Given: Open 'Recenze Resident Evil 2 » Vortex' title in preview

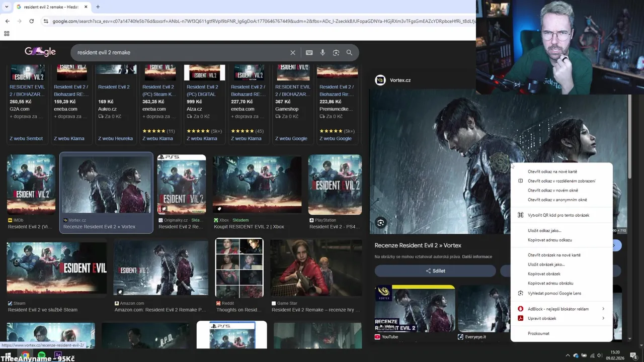Looking at the screenshot, I should point(418,245).
